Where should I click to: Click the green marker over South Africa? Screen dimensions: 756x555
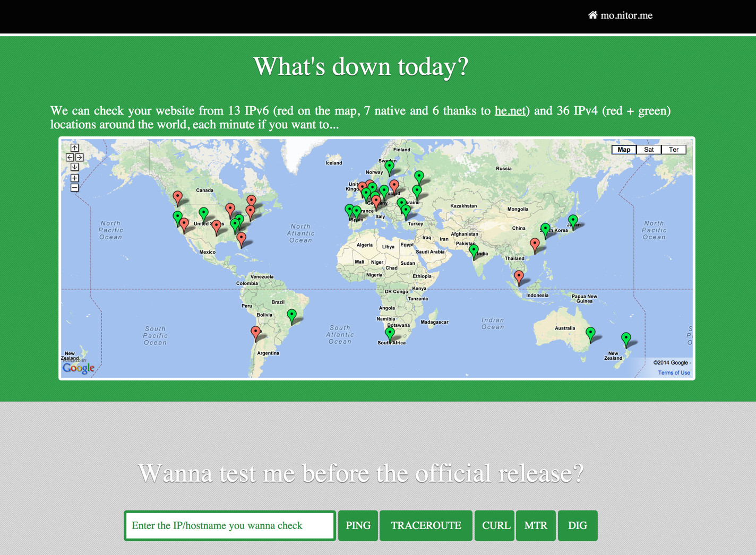[x=390, y=333]
